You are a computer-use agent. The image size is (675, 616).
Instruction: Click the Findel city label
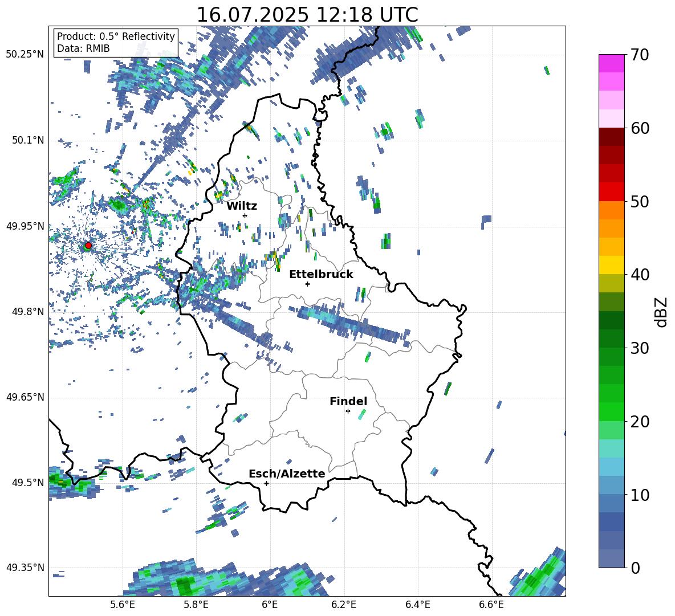[x=348, y=401]
